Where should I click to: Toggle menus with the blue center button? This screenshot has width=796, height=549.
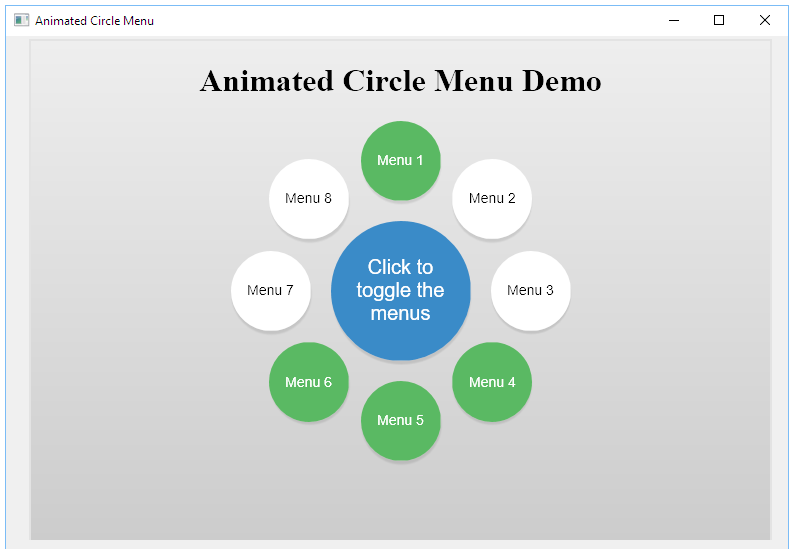[400, 290]
